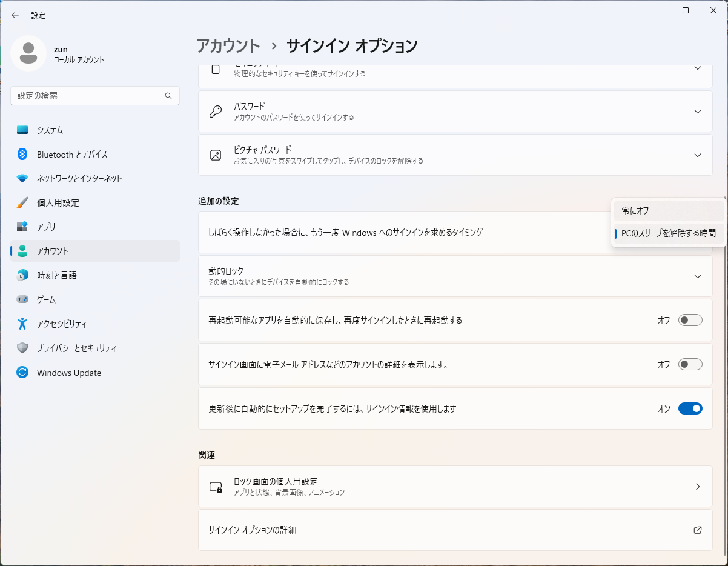
Task: Click the 個人用設定 paintbrush icon
Action: 22,202
